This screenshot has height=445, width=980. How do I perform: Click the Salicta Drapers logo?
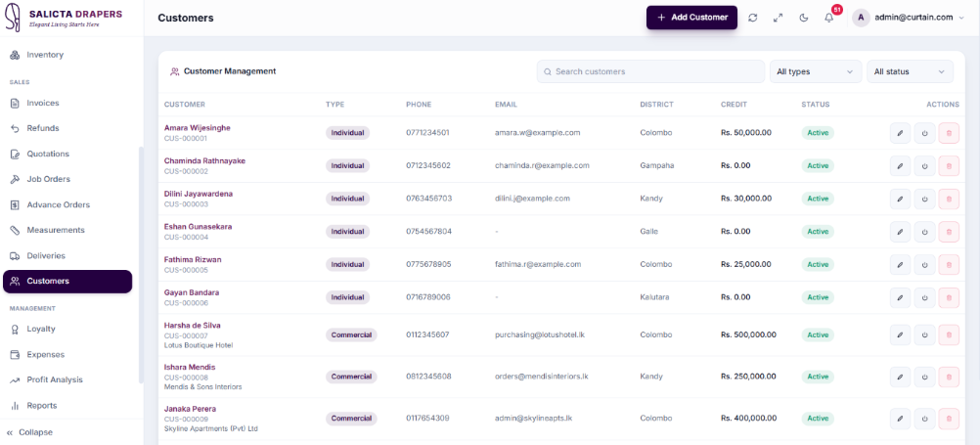[64, 19]
